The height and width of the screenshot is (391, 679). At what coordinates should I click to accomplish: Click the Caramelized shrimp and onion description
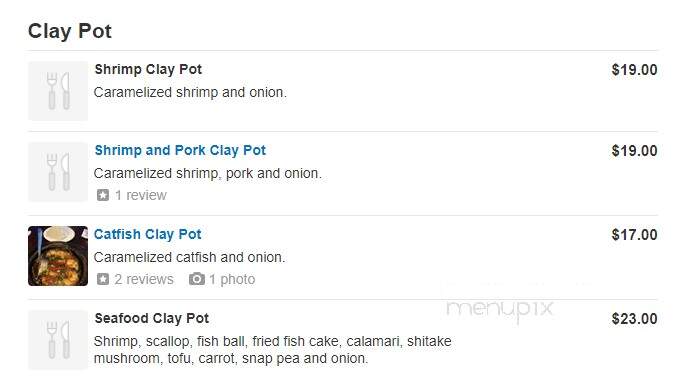click(190, 92)
